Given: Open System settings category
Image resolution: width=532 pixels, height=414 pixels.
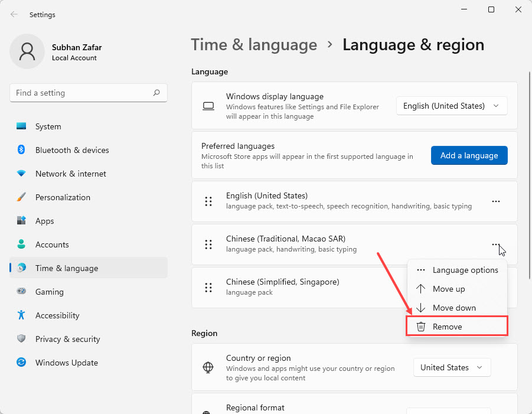Looking at the screenshot, I should [89, 126].
